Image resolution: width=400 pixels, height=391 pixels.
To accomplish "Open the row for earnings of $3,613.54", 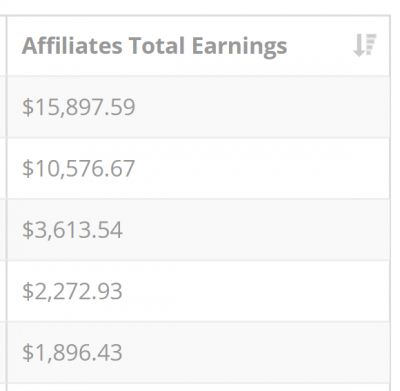I will pos(198,230).
